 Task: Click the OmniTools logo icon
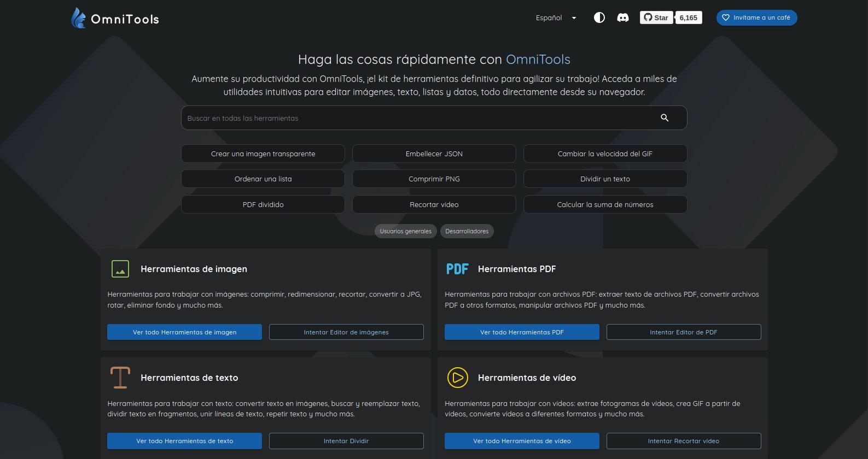[79, 18]
